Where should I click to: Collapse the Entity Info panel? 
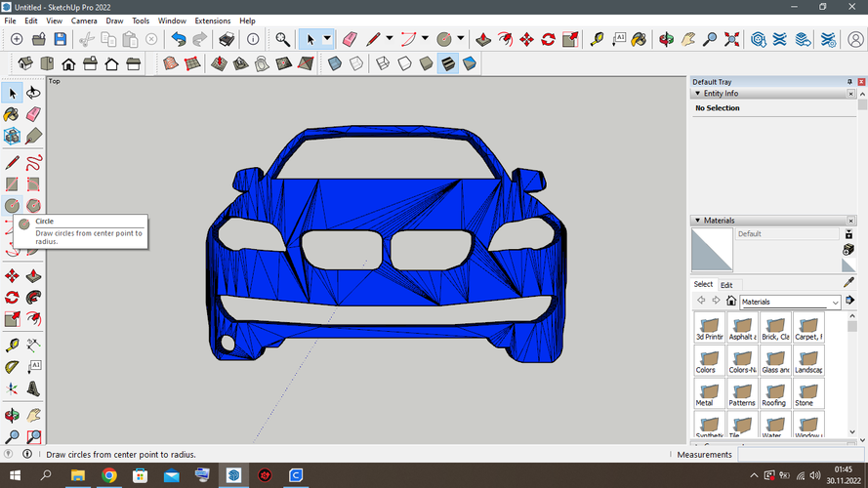pos(696,94)
